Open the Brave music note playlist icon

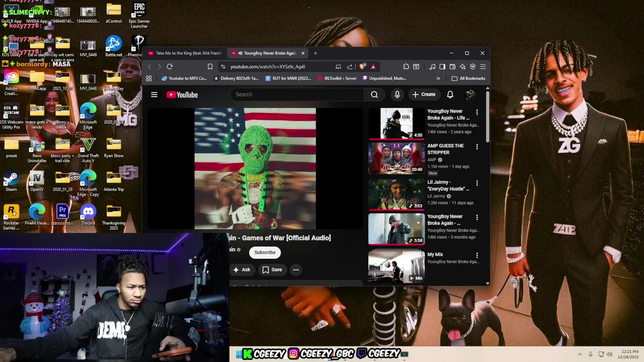tap(432, 66)
